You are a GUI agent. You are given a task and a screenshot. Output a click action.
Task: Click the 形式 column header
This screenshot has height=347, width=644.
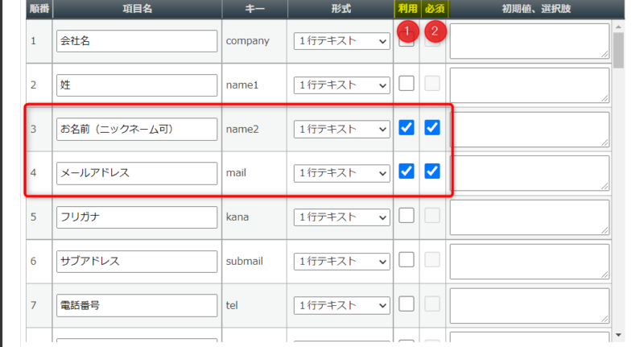tap(341, 9)
